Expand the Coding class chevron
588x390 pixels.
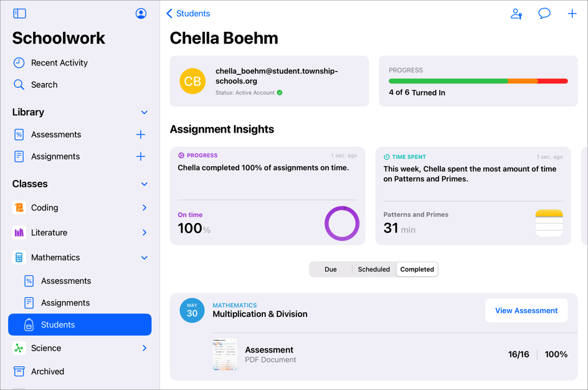click(145, 208)
